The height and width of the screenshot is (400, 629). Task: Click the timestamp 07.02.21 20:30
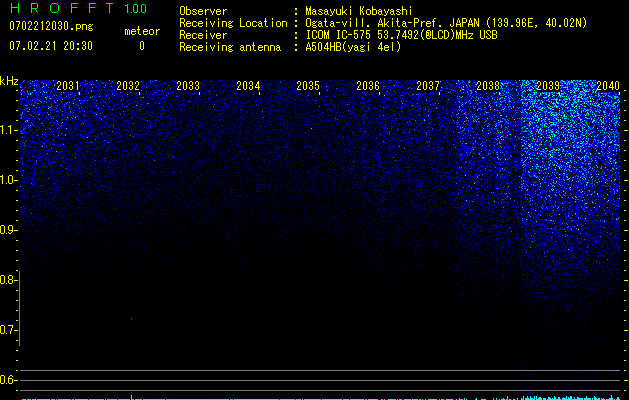pos(51,46)
